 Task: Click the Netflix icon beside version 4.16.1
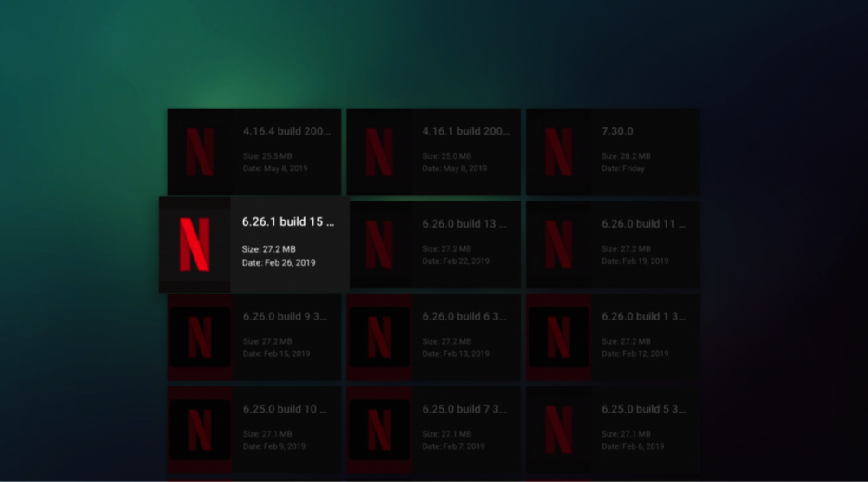(378, 152)
